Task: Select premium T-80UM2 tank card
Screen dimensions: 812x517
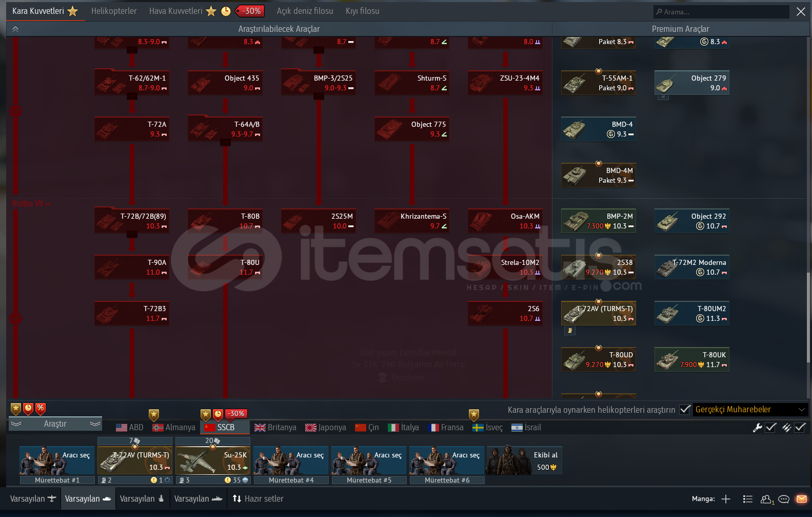Action: 692,314
